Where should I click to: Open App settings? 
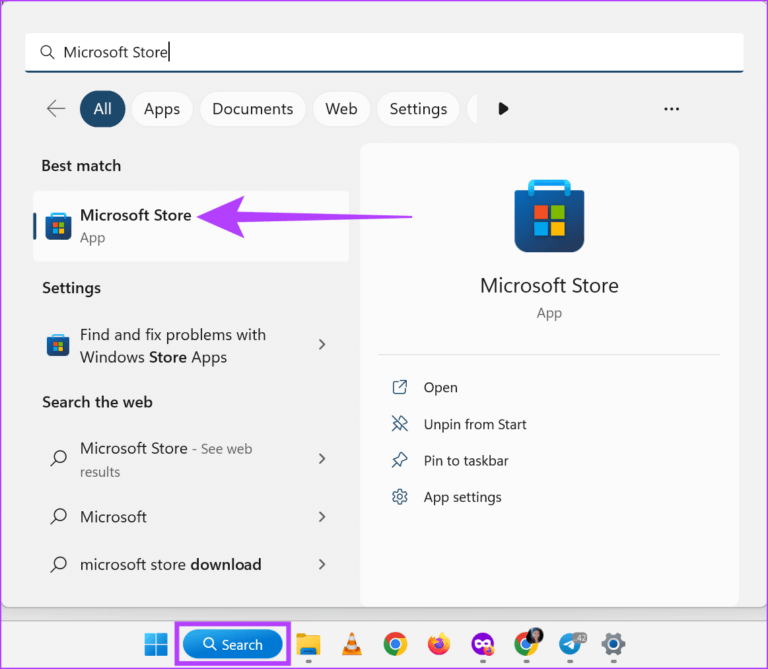pos(462,497)
